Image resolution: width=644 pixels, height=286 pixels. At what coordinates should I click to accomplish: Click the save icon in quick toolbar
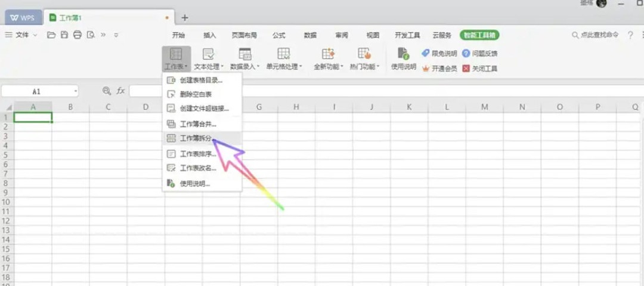click(x=64, y=35)
